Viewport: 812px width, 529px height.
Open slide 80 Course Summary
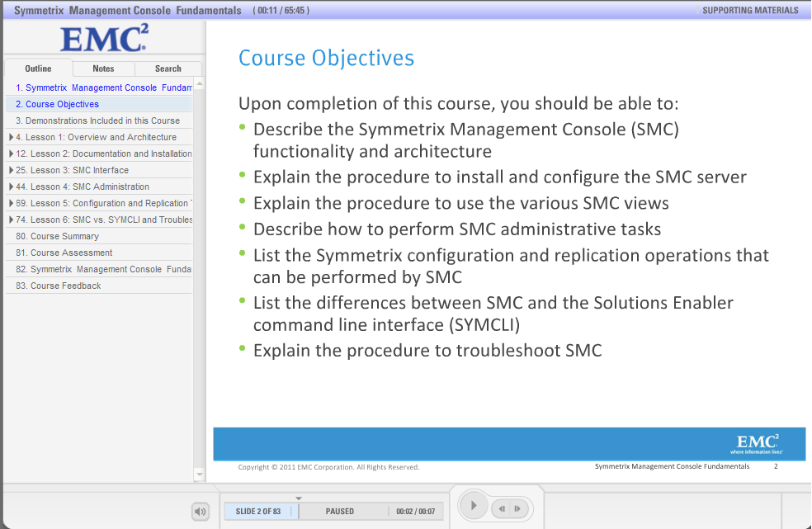[x=99, y=236]
